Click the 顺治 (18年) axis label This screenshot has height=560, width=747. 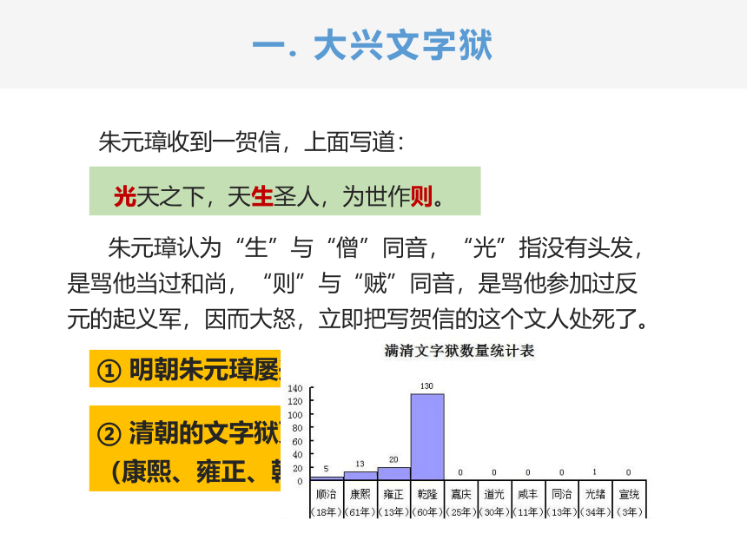tap(327, 503)
